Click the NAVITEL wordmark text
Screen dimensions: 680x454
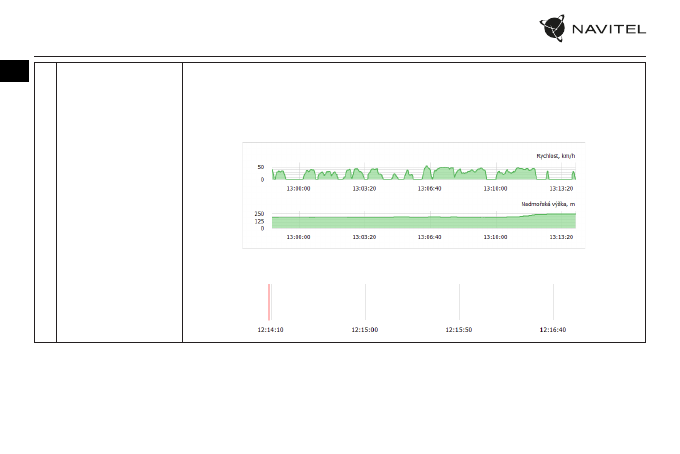pyautogui.click(x=609, y=29)
